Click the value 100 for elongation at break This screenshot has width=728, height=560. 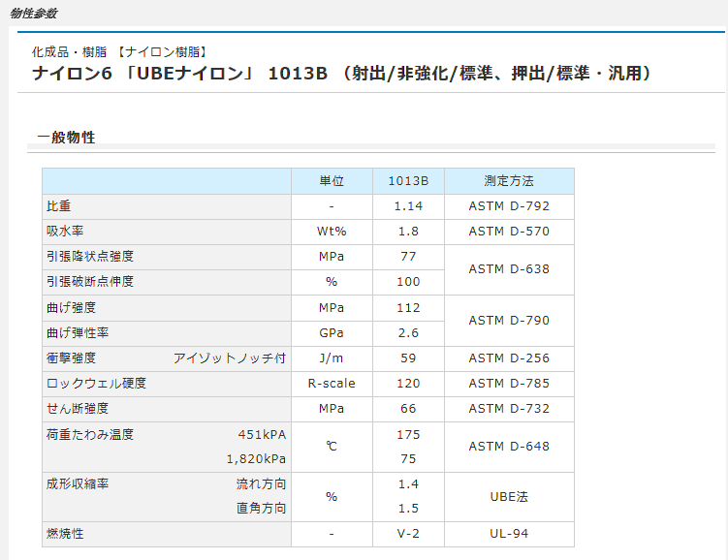point(408,282)
